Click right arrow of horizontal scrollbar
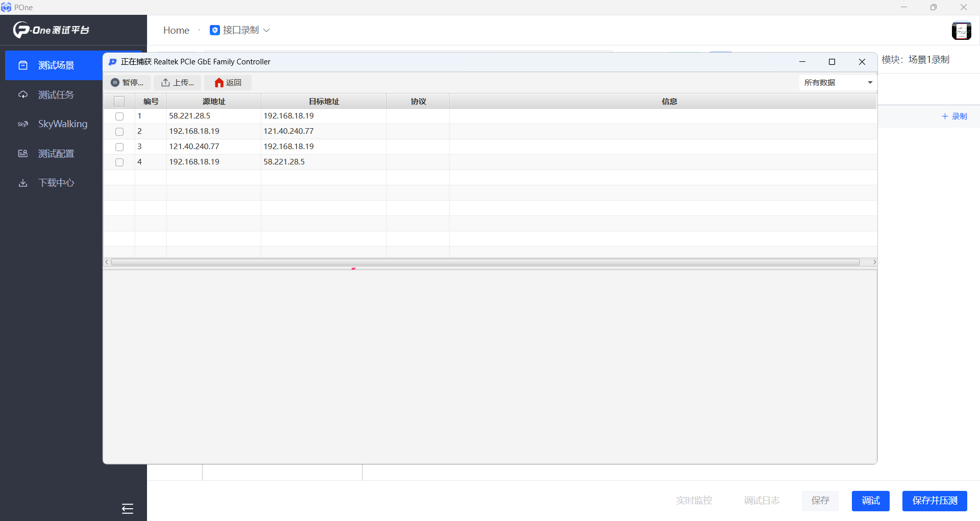 tap(874, 262)
